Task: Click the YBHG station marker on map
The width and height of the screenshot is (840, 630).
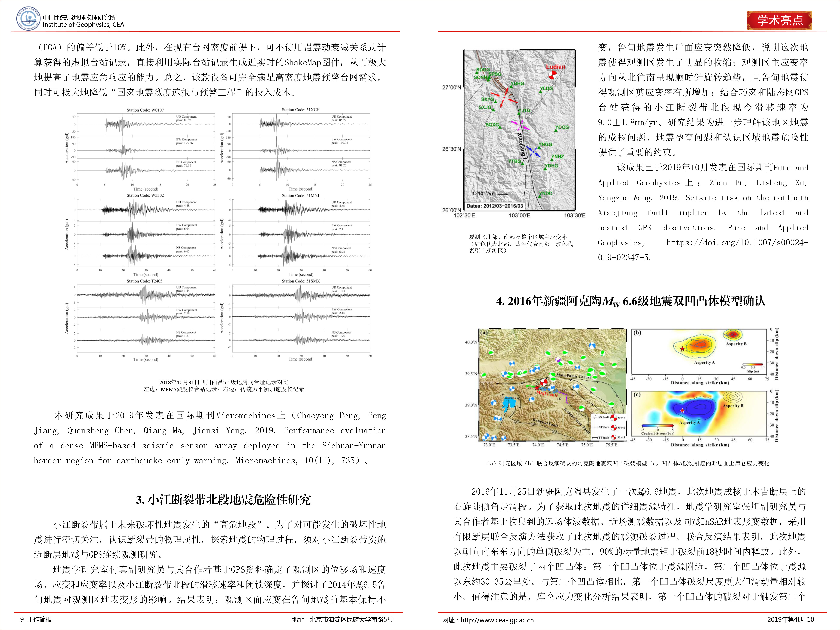Action: click(511, 87)
